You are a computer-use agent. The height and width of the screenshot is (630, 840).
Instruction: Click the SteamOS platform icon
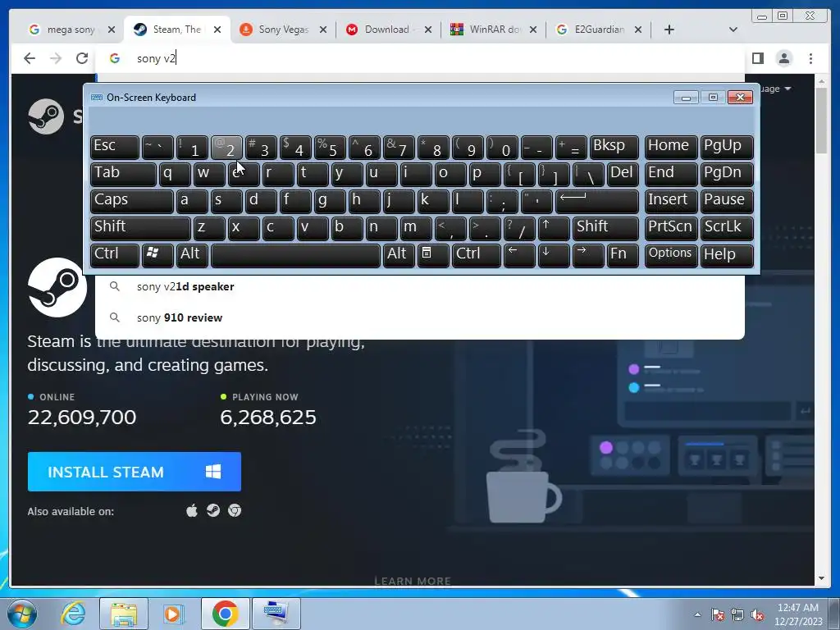pos(213,510)
